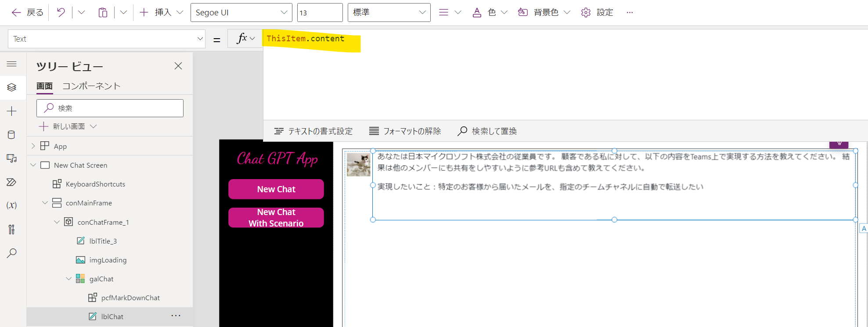Switch to the コンポーネント tab
Screen dimensions: 868x327
click(91, 86)
